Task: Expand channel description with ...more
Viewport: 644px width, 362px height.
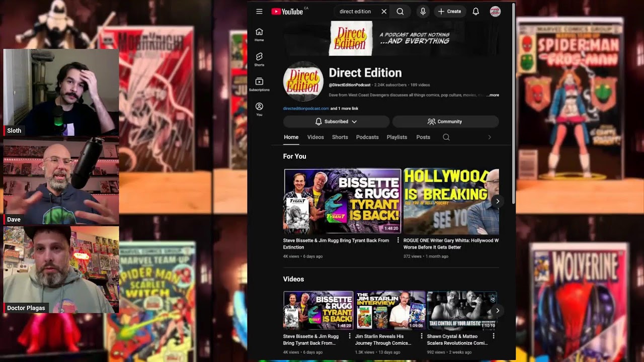Action: (x=493, y=95)
